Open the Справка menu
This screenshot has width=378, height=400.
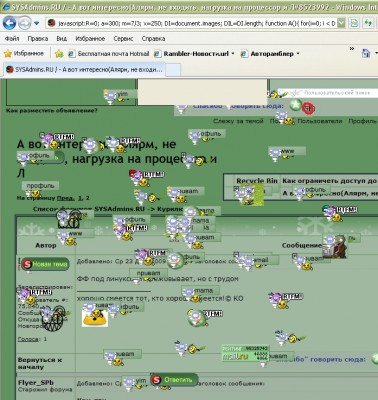click(x=153, y=39)
